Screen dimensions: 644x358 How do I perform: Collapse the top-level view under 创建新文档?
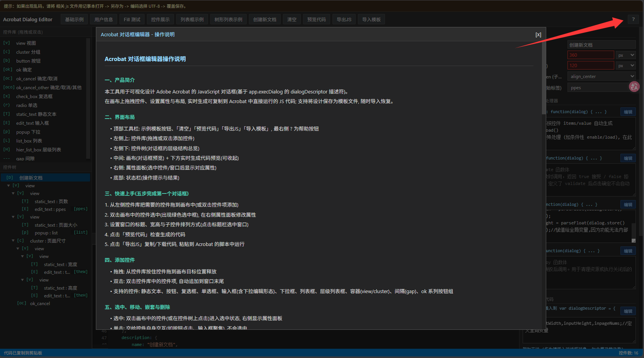pyautogui.click(x=9, y=186)
